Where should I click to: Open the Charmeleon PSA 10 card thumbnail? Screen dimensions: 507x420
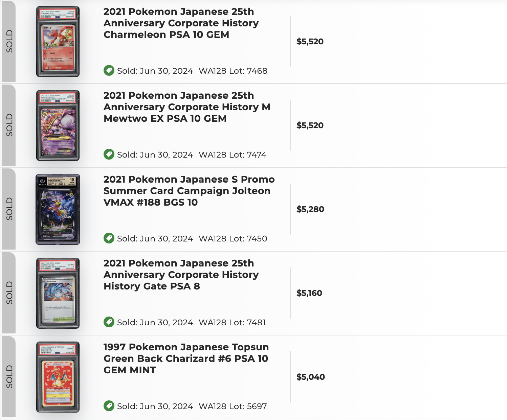(58, 42)
